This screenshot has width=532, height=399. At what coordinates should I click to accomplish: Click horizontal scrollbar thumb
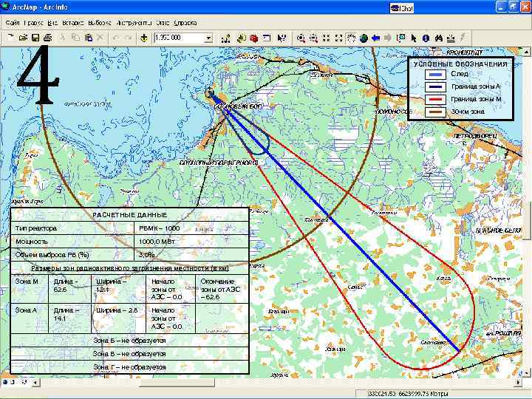(x=177, y=383)
